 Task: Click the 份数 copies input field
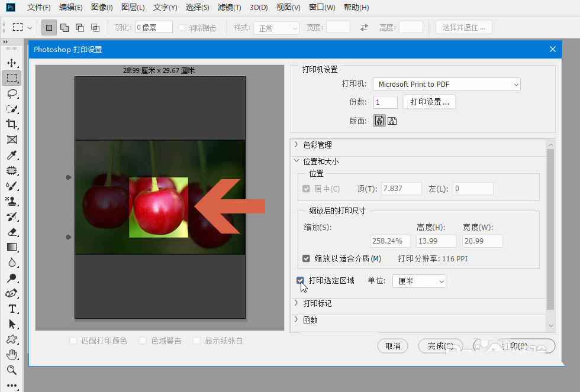385,102
